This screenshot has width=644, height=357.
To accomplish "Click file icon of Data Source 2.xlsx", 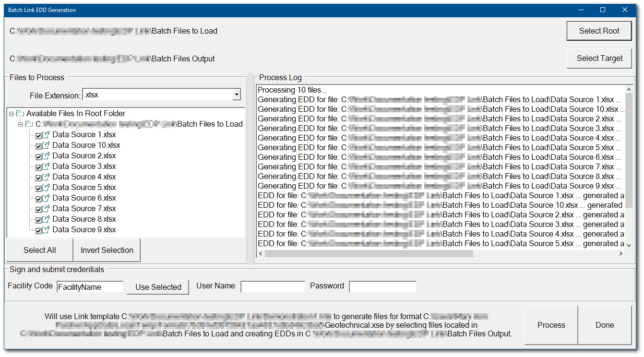I will (x=47, y=156).
